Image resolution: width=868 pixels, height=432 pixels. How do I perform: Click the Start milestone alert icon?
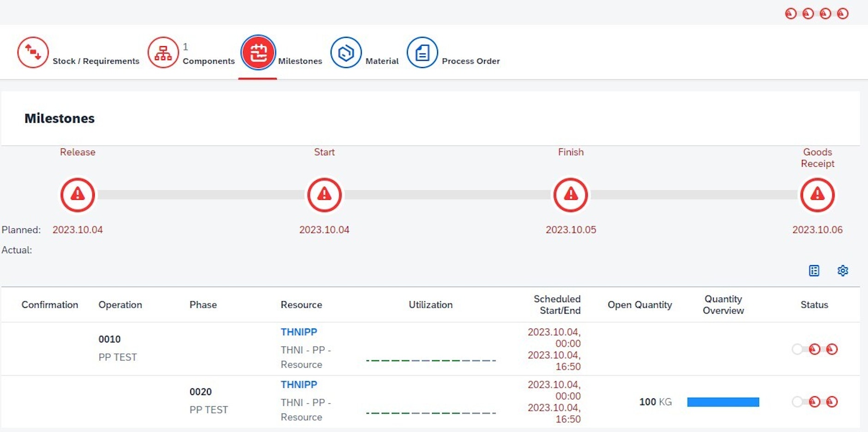point(325,195)
